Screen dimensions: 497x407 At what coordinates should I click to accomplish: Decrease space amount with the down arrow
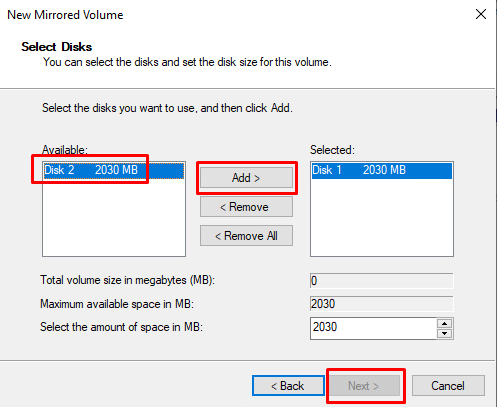click(445, 333)
